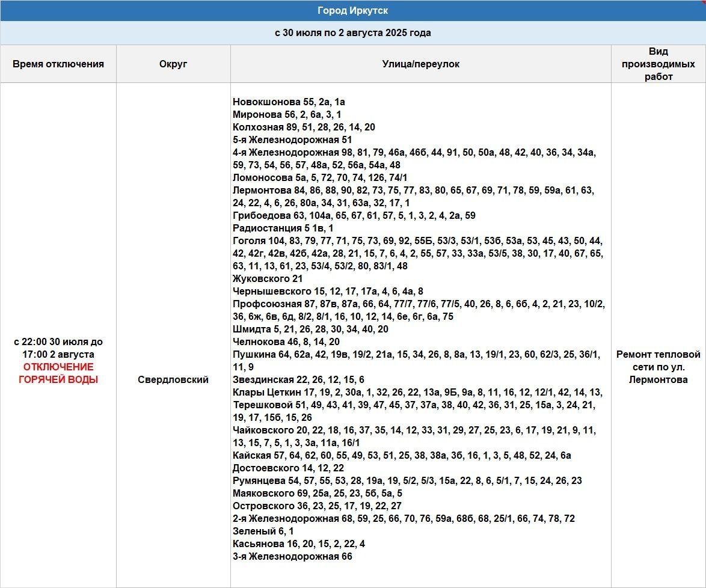Click the 'Радиостанция 5 1в, 1' line
This screenshot has width=706, height=588.
coord(283,228)
